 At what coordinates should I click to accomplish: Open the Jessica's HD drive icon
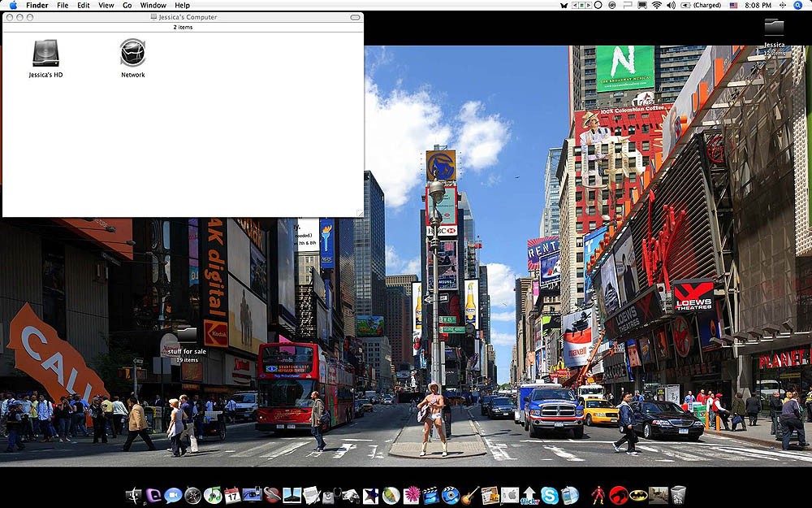pos(45,54)
